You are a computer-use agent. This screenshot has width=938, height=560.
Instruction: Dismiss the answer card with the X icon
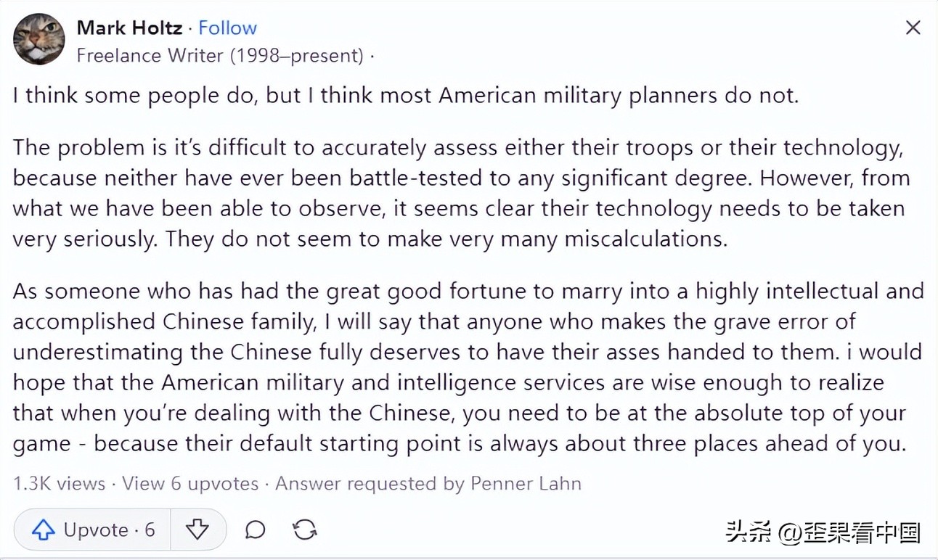tap(913, 28)
